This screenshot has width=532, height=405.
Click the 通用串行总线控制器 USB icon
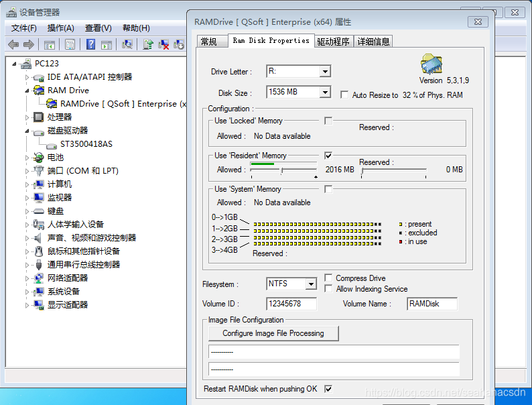39,265
